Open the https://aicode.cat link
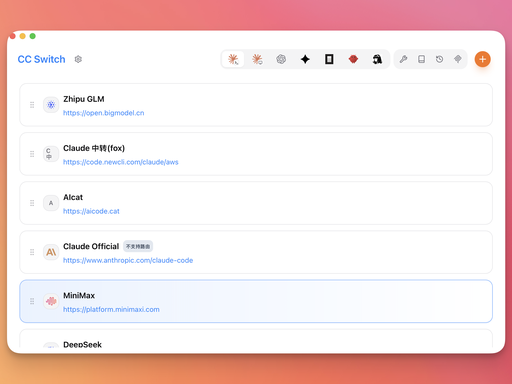The image size is (512, 384). point(91,211)
